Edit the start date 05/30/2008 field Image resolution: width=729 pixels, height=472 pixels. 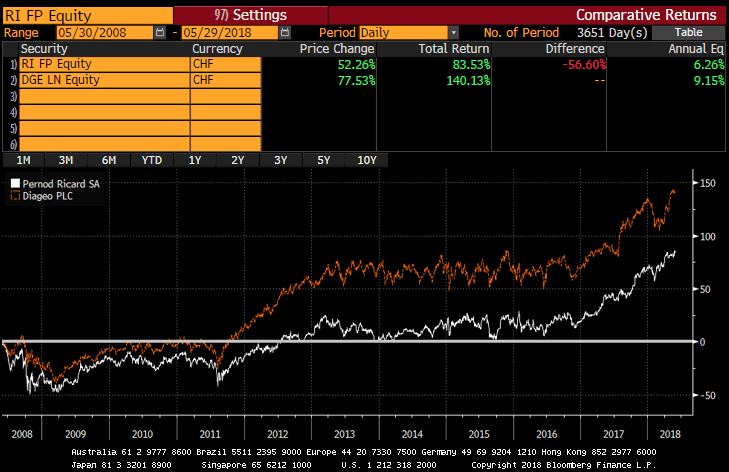pyautogui.click(x=105, y=33)
